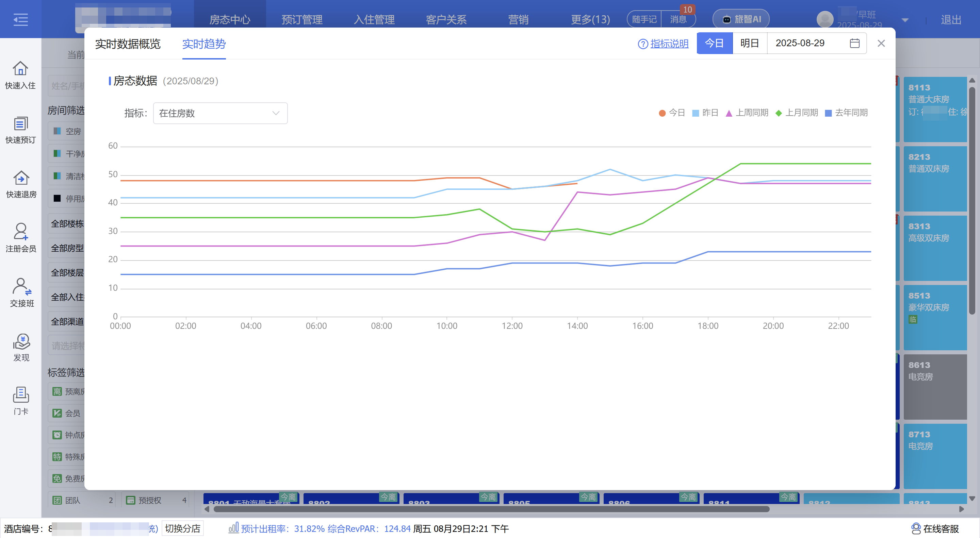Toggle 今日 legend series
Screen dimensions: 980x538
[671, 113]
